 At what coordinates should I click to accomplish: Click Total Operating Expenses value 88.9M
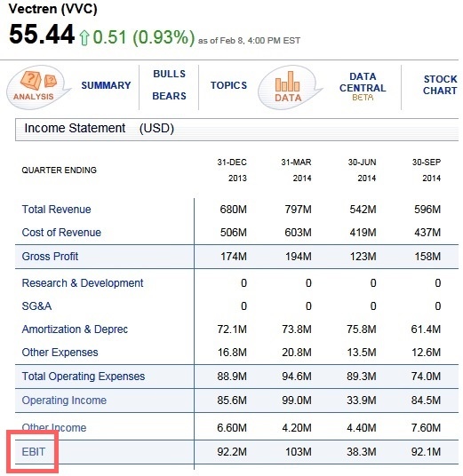tap(232, 377)
